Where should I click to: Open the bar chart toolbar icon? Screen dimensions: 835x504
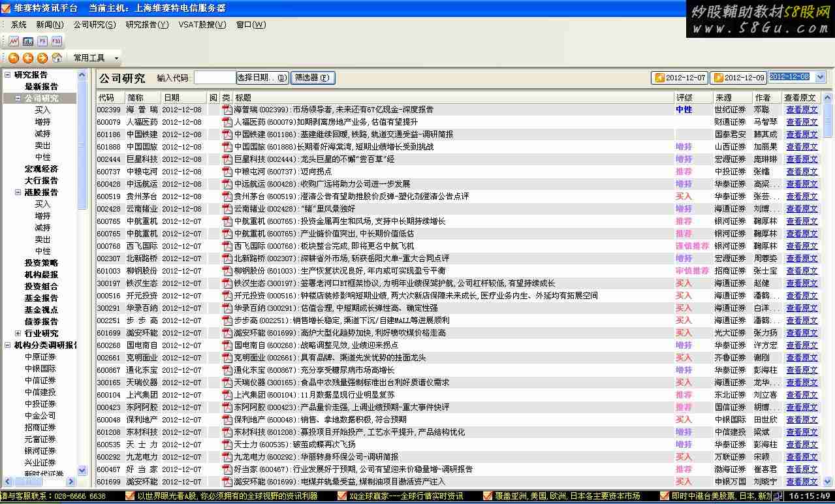click(x=28, y=40)
